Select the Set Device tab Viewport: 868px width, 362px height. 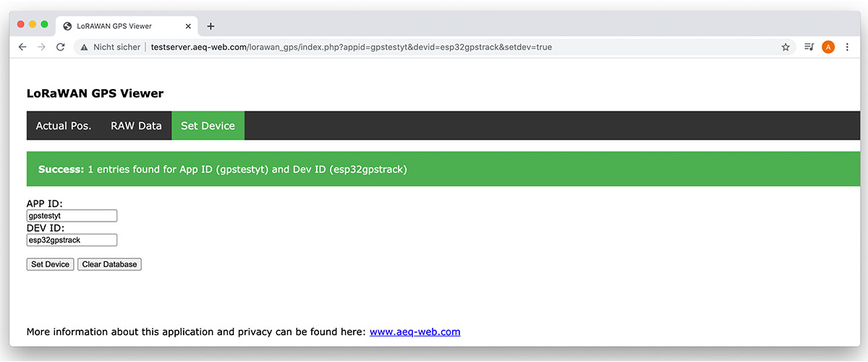208,126
